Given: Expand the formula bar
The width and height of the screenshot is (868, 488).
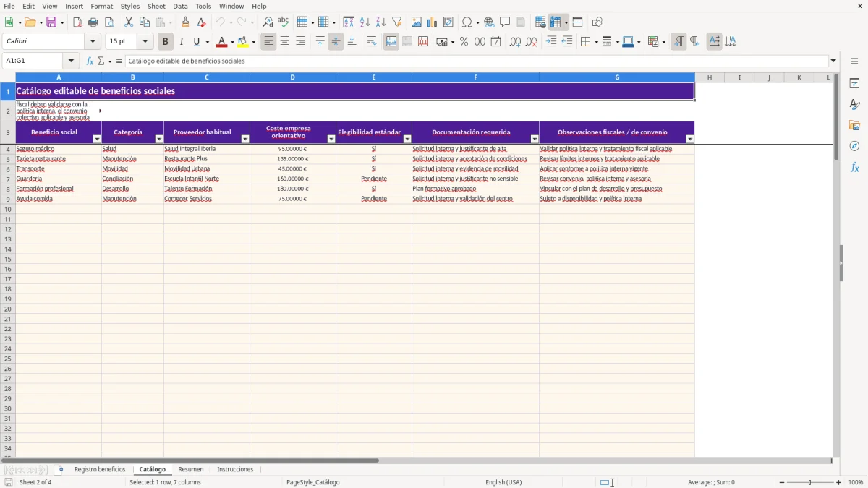Looking at the screenshot, I should 833,61.
